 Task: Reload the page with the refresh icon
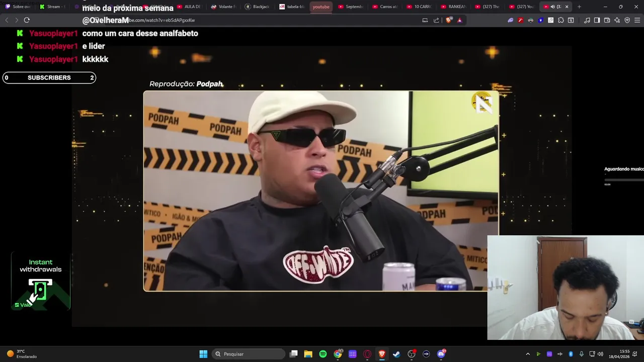27,20
